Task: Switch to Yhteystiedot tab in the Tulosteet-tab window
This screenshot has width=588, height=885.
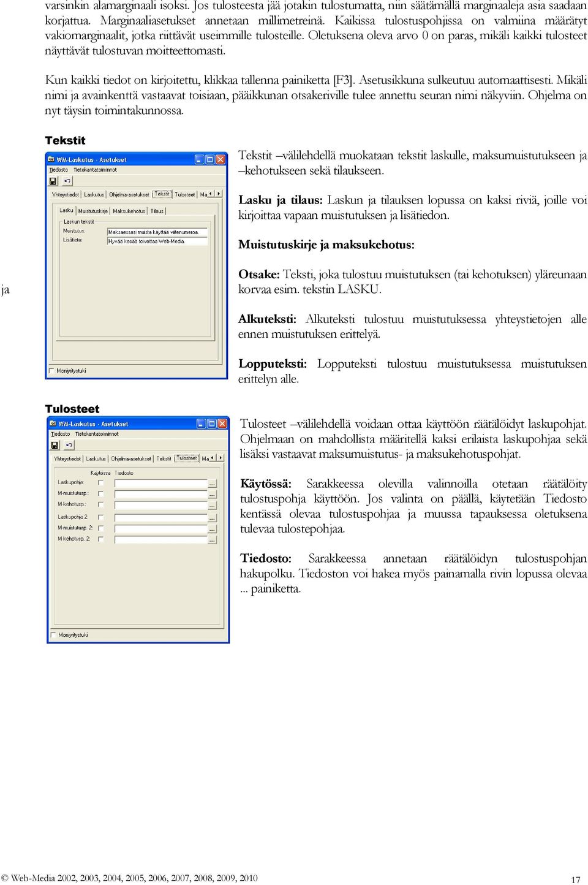Action: pos(67,458)
